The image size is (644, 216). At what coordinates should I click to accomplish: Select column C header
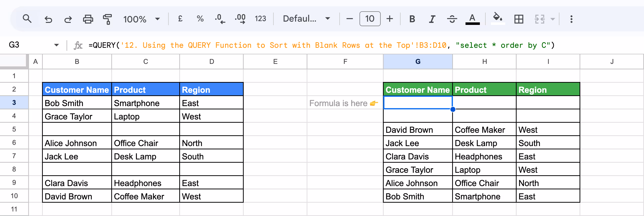146,62
